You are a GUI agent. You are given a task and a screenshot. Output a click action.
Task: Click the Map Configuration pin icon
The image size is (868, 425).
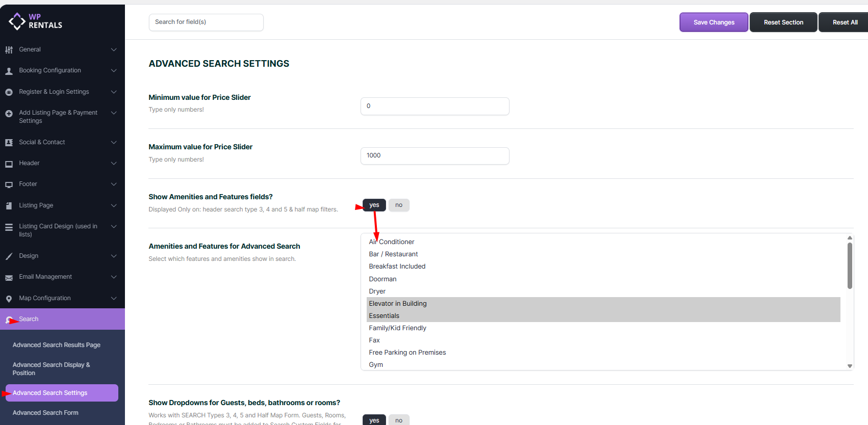pyautogui.click(x=9, y=299)
